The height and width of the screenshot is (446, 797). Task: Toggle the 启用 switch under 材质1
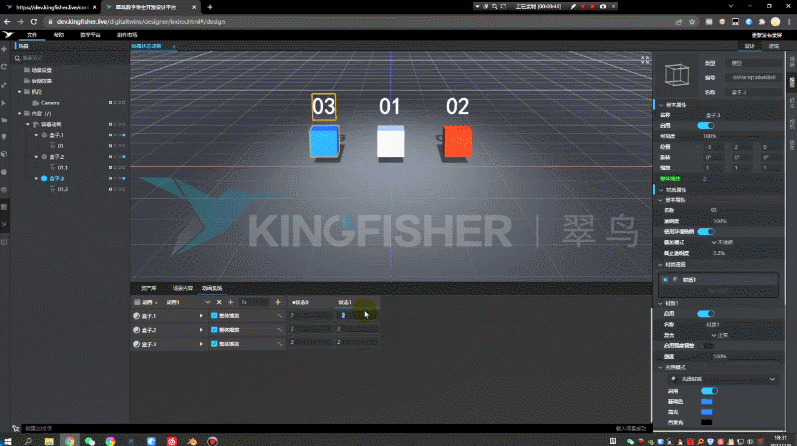coord(706,314)
